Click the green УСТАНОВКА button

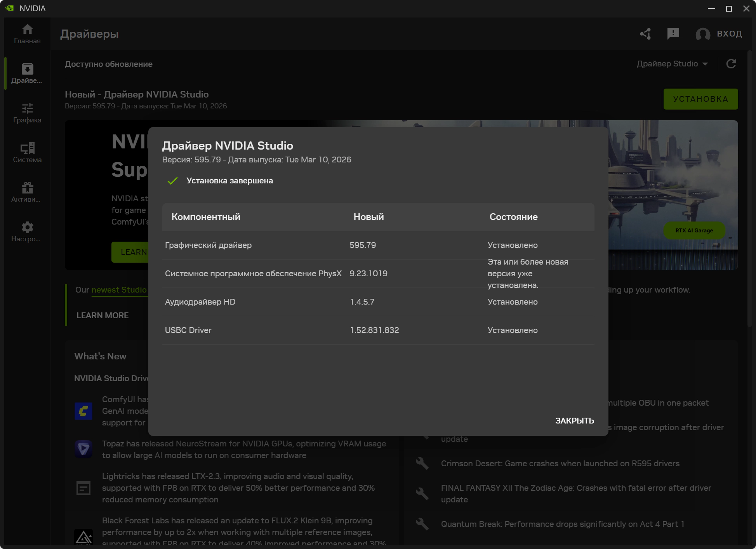[x=700, y=99]
